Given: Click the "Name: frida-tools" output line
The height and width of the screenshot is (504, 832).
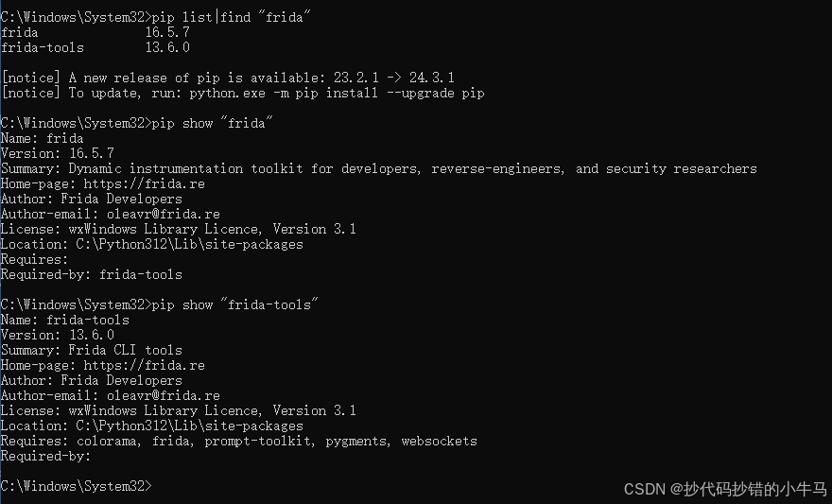Looking at the screenshot, I should click(x=65, y=321).
